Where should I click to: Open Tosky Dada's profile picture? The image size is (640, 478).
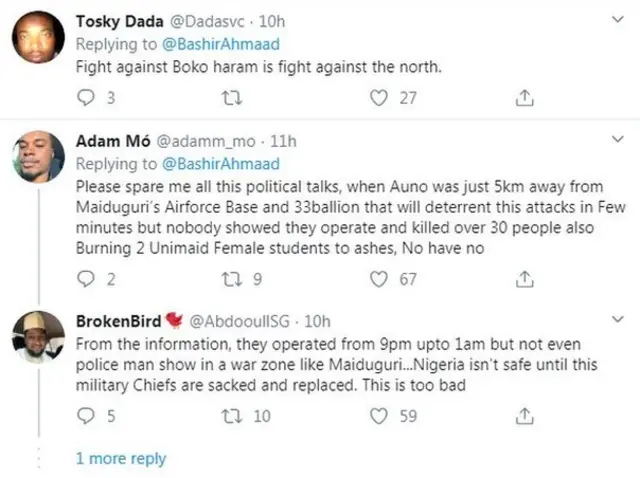38,37
